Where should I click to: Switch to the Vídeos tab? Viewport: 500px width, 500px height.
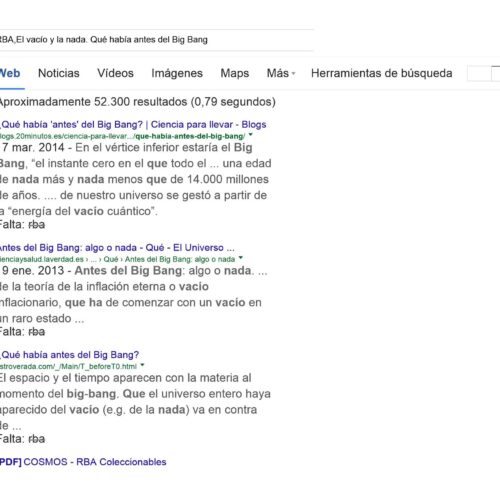115,73
